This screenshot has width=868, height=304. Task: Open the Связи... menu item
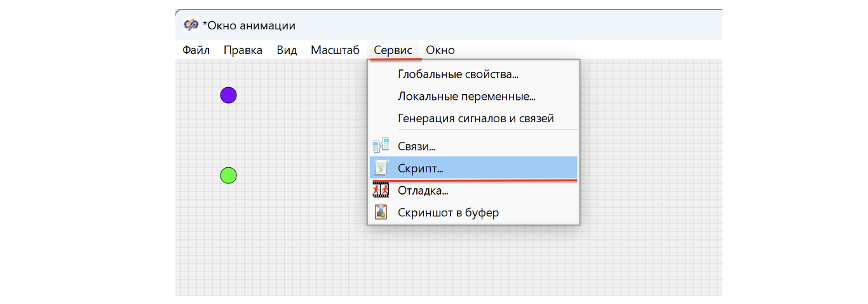[x=473, y=146]
